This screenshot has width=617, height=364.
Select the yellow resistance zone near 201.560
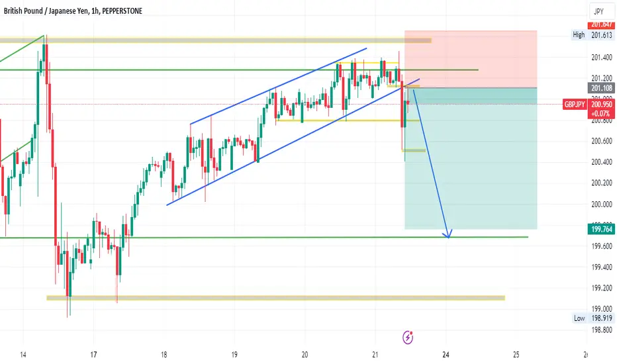click(x=216, y=40)
